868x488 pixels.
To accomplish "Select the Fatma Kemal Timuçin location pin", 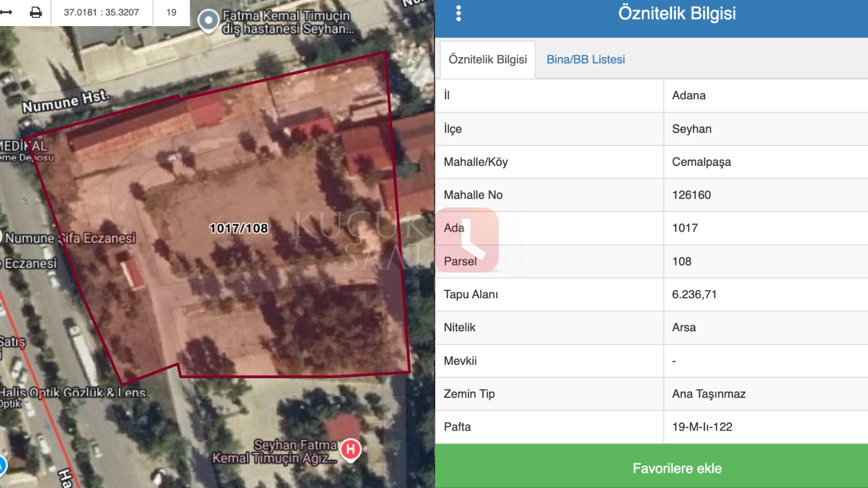I will (208, 22).
